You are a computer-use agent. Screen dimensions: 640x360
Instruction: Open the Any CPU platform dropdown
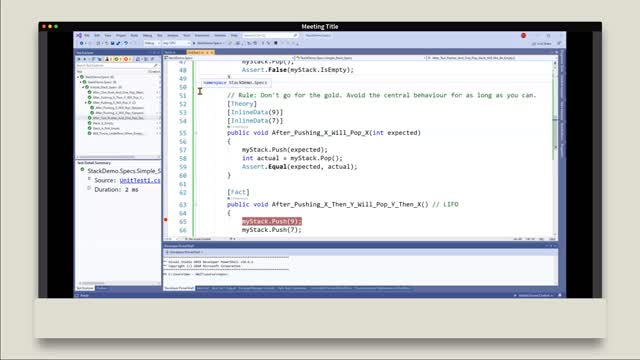click(176, 43)
